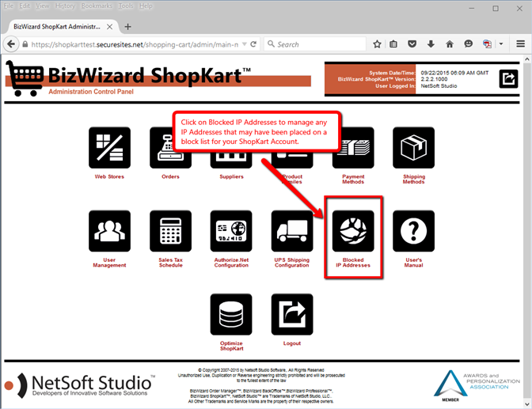Click the scrollbar down arrow
The height and width of the screenshot is (409, 532).
[527, 404]
